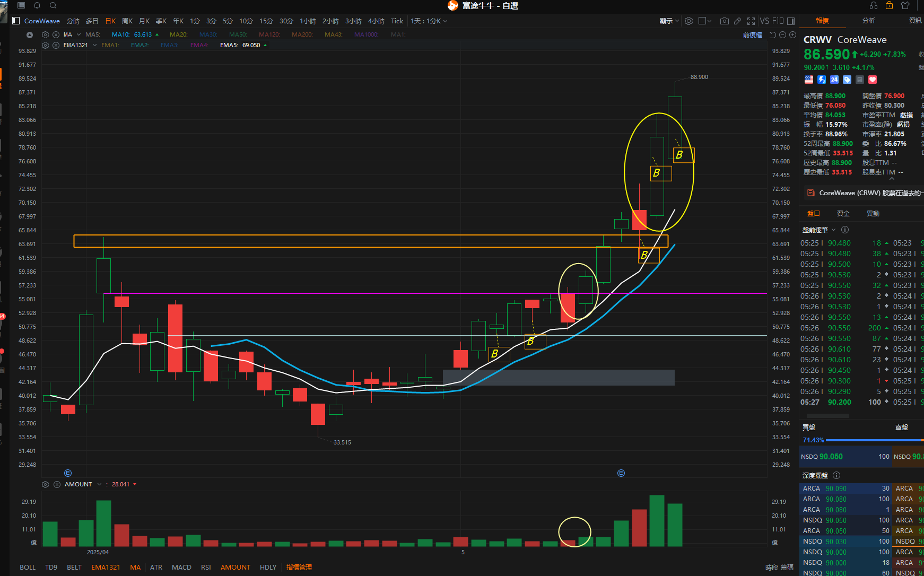Click the gray notes icon

click(860, 80)
